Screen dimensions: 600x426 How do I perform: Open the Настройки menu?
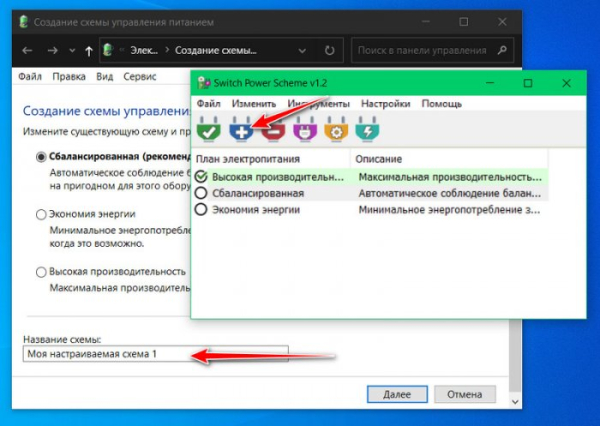click(385, 103)
